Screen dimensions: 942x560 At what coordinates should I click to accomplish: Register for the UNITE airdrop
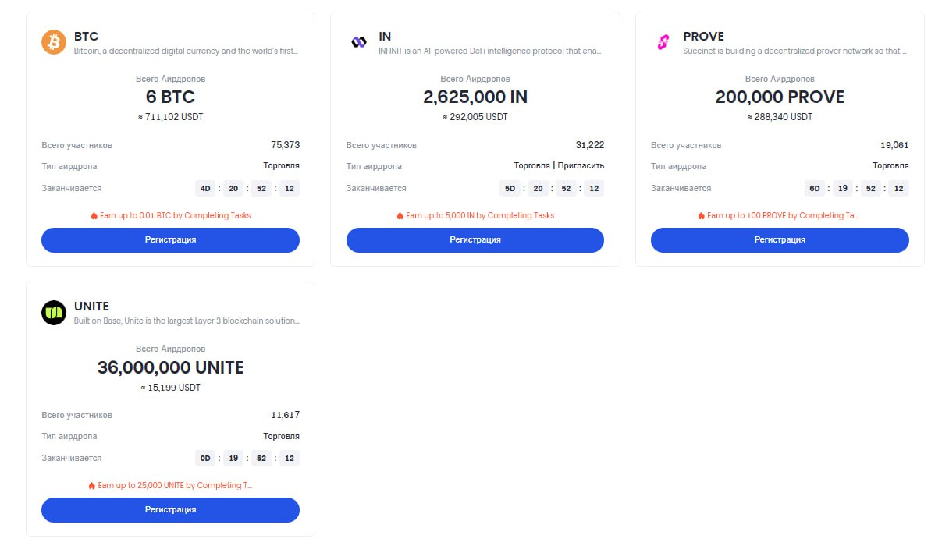170,509
